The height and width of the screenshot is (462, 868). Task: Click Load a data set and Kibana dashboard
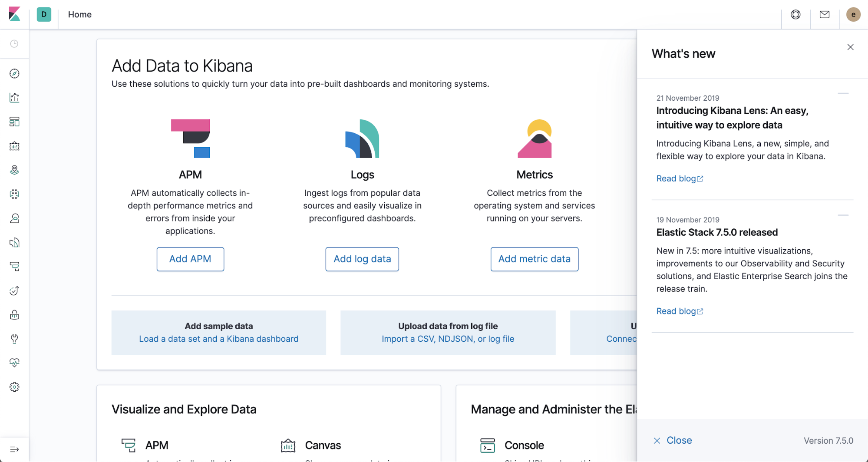pos(218,339)
